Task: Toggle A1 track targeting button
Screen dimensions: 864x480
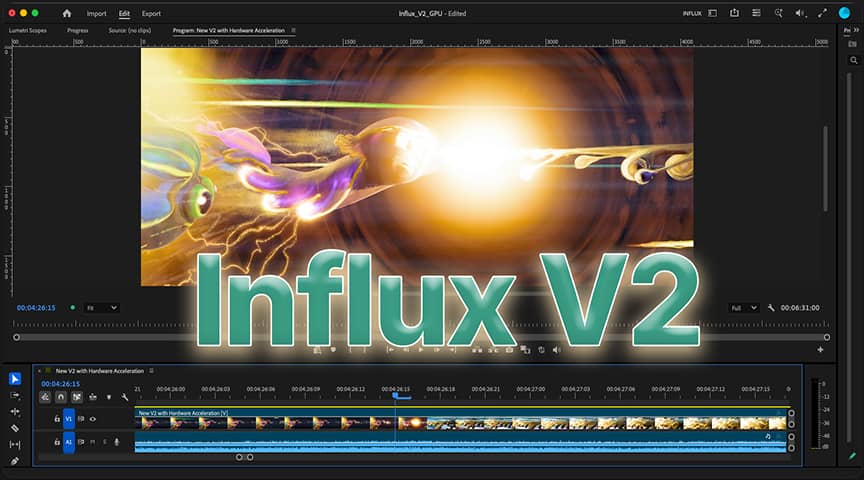Action: tap(68, 442)
